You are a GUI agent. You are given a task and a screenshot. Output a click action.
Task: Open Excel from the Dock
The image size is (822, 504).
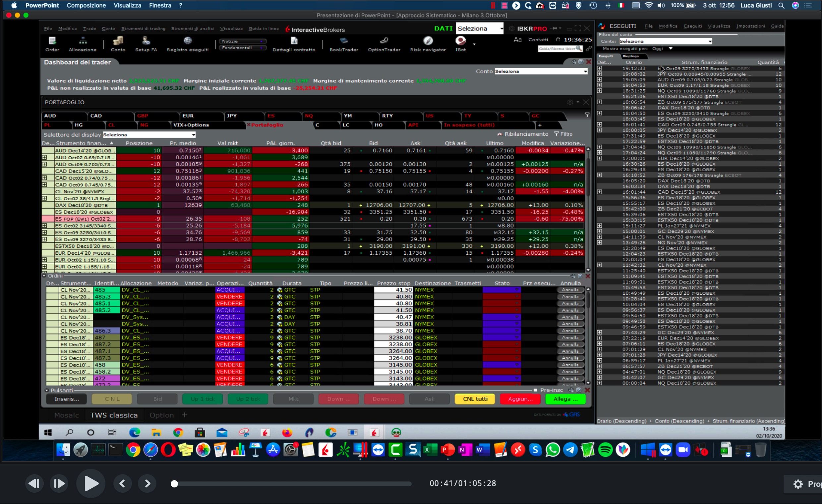[430, 450]
